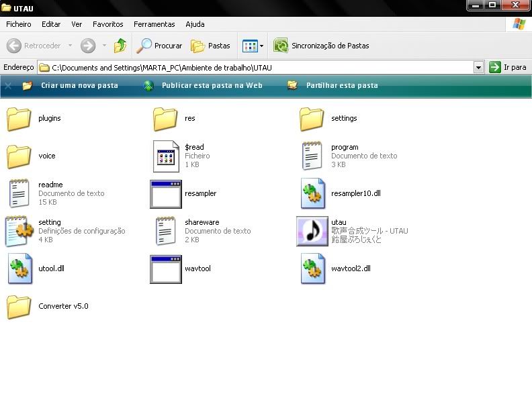
Task: Click the 'setting' file name label
Action: point(50,222)
